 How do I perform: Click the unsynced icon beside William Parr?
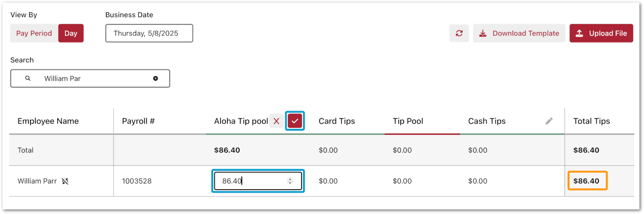[65, 181]
